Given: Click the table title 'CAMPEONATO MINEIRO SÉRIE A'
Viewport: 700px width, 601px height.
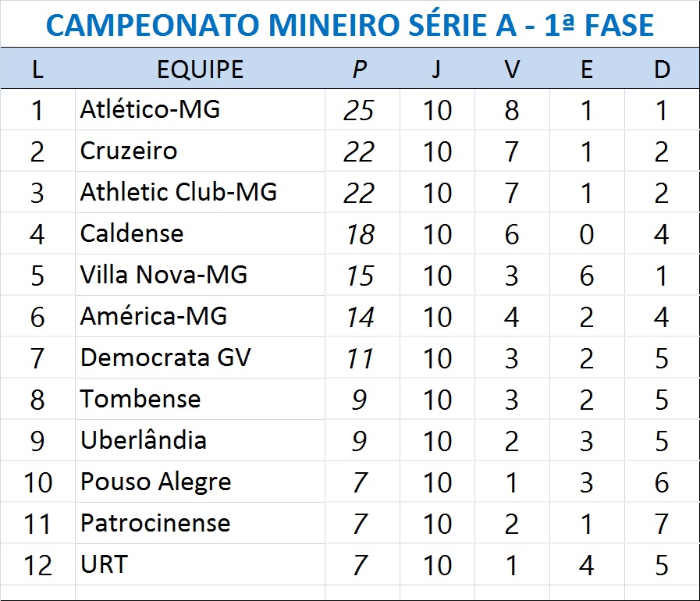Looking at the screenshot, I should pos(350,26).
